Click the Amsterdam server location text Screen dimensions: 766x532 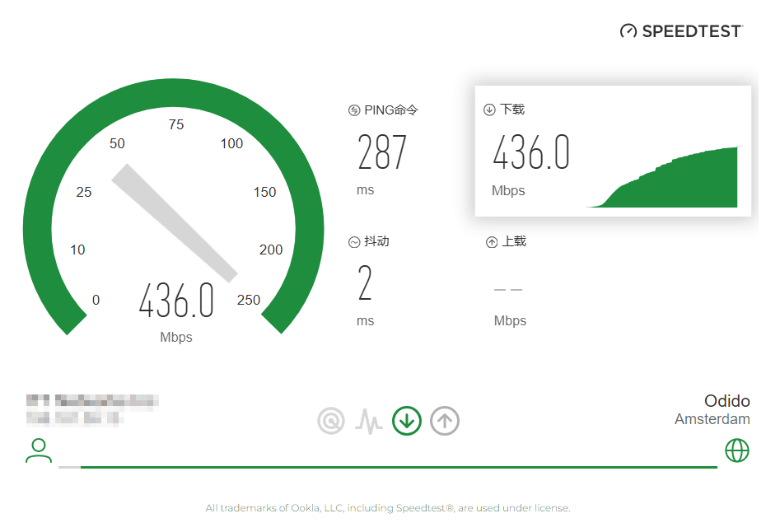point(712,419)
